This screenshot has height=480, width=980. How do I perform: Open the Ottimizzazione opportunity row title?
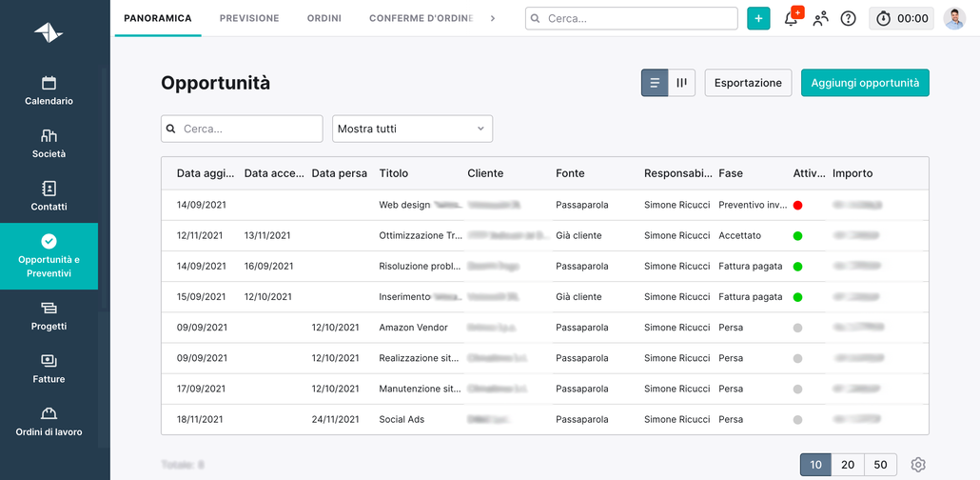pyautogui.click(x=421, y=235)
